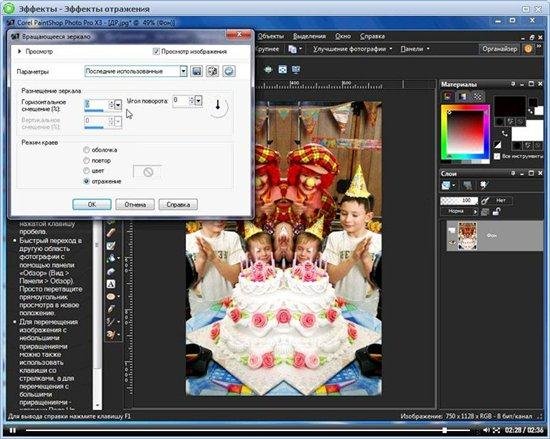This screenshot has height=439, width=550.
Task: Click the link layer icon beside Нет
Action: click(x=485, y=201)
